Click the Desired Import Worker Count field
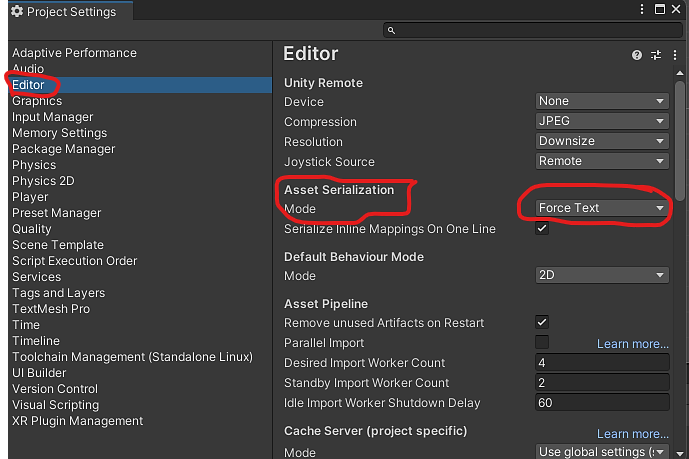The width and height of the screenshot is (689, 459). [x=602, y=363]
